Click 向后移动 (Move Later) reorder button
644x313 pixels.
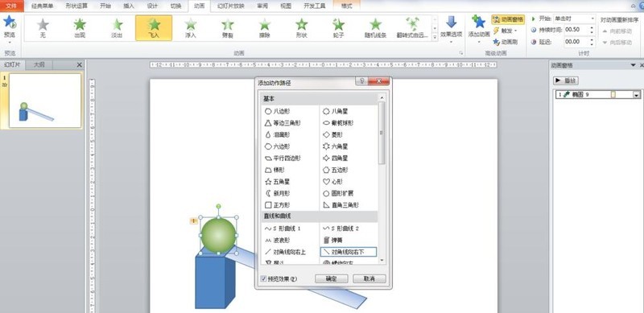click(x=617, y=43)
